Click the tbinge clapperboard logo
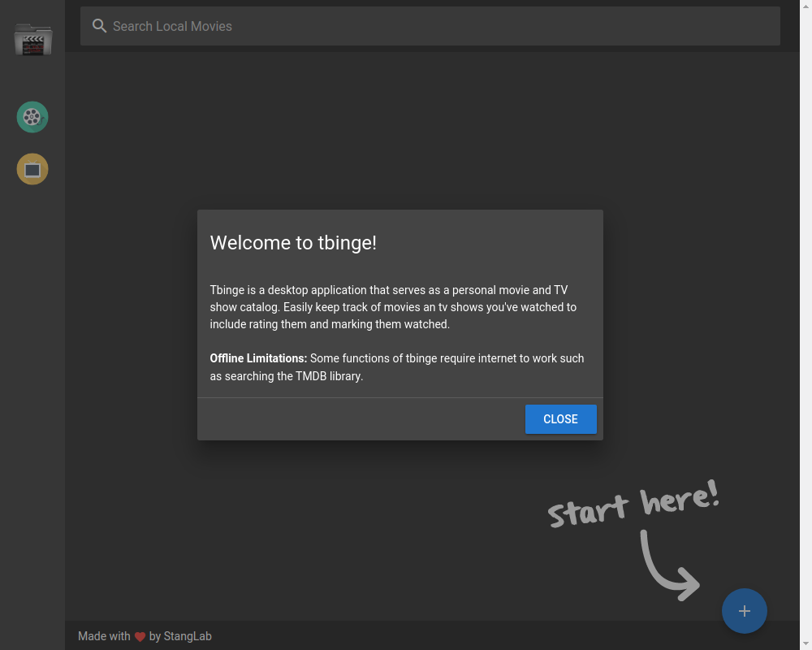The image size is (812, 650). [x=32, y=39]
